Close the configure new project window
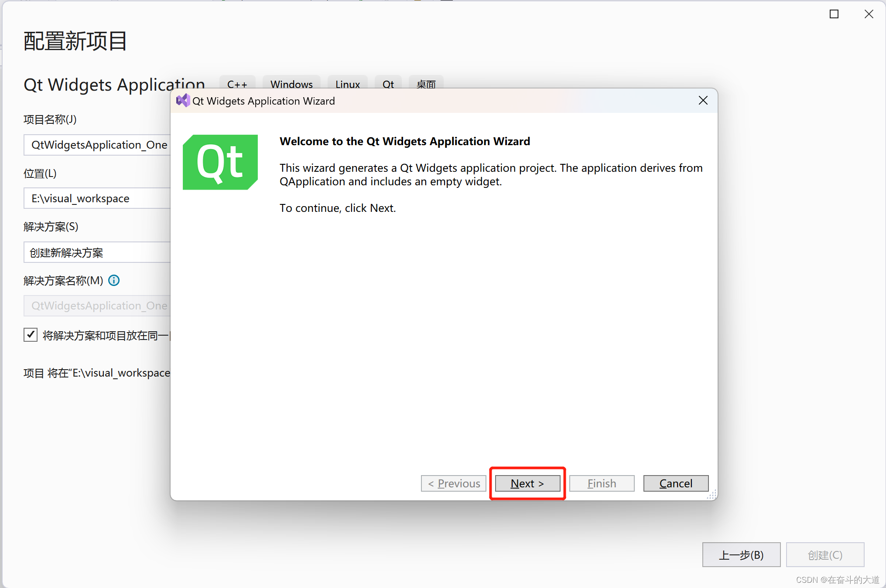This screenshot has height=588, width=886. click(x=869, y=14)
